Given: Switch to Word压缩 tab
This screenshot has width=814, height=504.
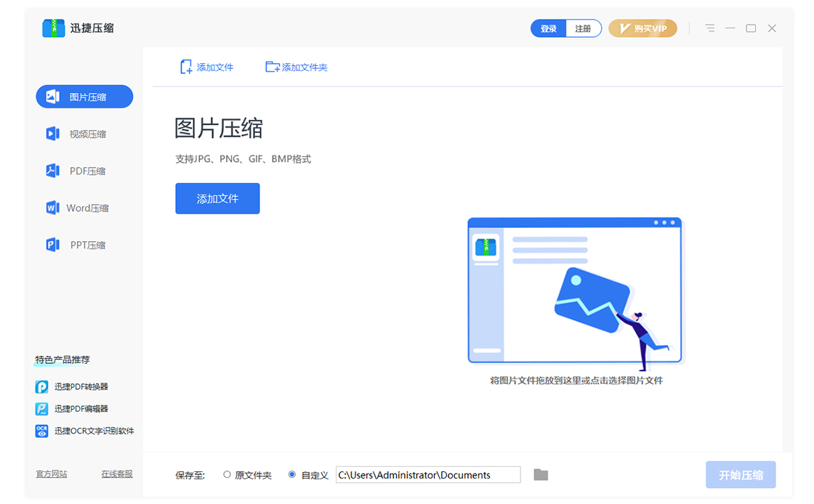Looking at the screenshot, I should [x=84, y=208].
